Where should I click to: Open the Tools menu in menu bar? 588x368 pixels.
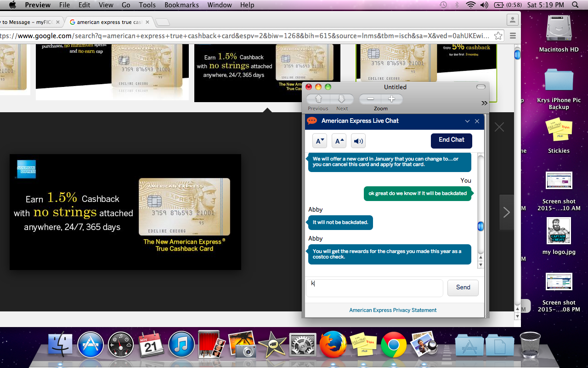point(147,5)
